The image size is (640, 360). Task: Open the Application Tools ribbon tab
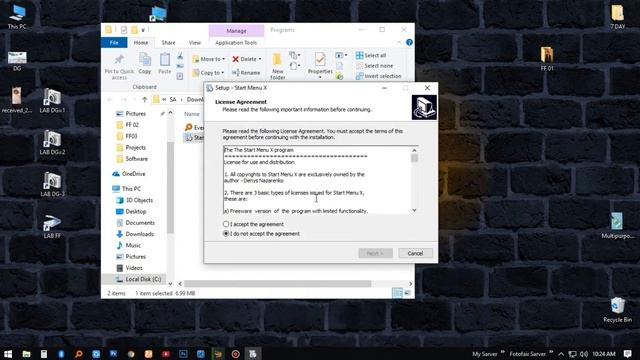(236, 42)
